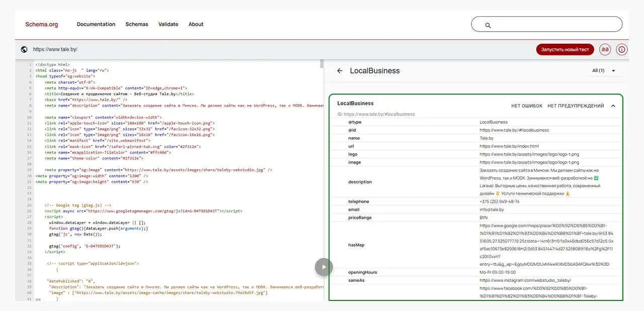The width and height of the screenshot is (644, 311).
Task: Open the Validate menu item
Action: click(169, 24)
